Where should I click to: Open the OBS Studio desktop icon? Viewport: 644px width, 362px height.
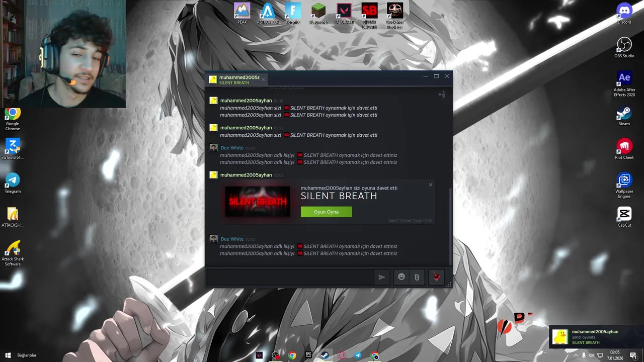click(624, 47)
